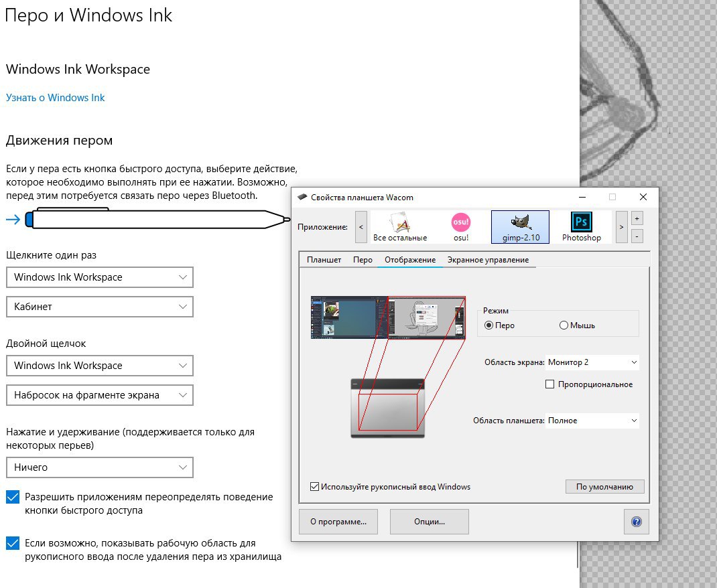This screenshot has width=717, height=588.
Task: Open the single-click 'Windows Ink Workspace' dropdown
Action: (x=100, y=277)
